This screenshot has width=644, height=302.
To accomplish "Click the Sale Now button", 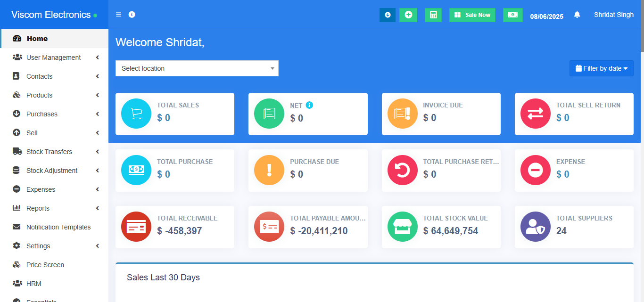I will [472, 15].
